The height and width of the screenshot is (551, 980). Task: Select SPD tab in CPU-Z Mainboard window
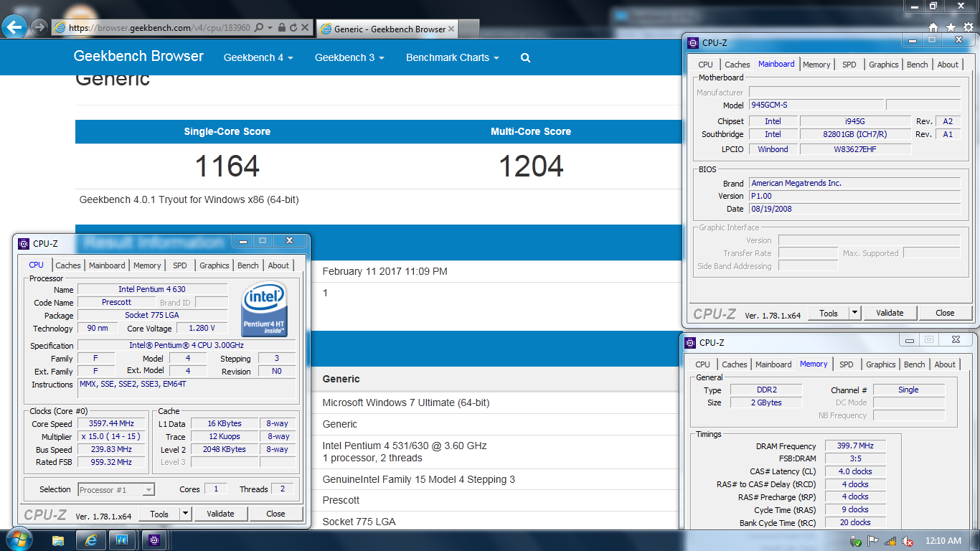pos(849,65)
